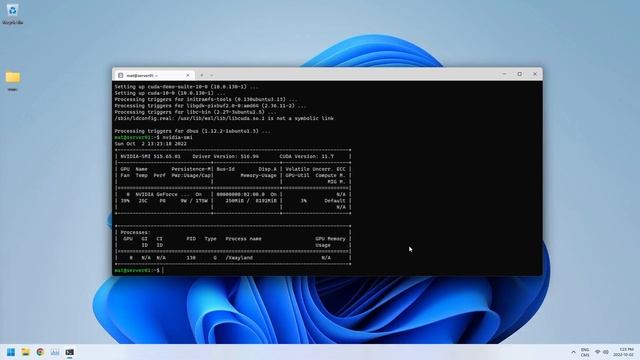Open a new terminal tab with plus
Screen dimensions: 640x360
202,75
